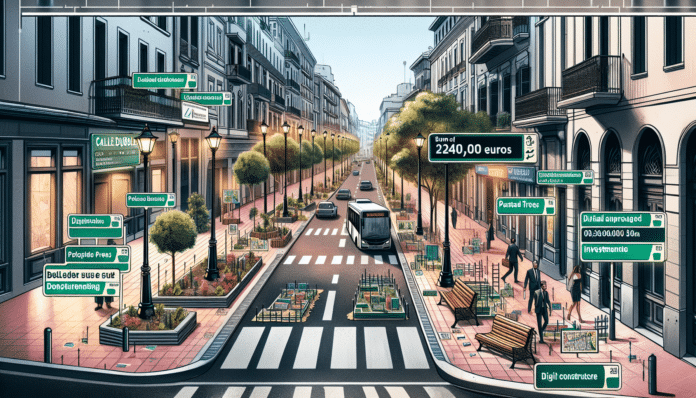The height and width of the screenshot is (398, 696).
Task: Click the black 03.30.00.000 30m value field
Action: point(622,235)
